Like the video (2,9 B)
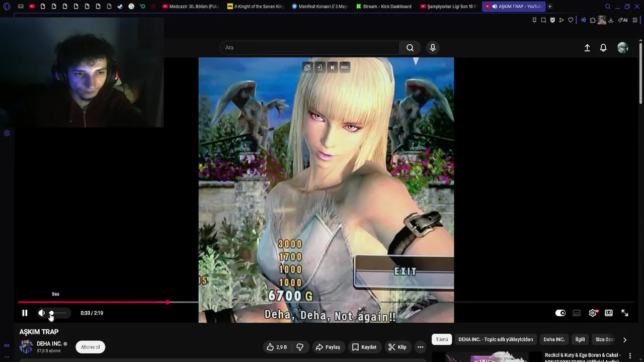Viewport: 644px width, 362px height. tap(276, 347)
